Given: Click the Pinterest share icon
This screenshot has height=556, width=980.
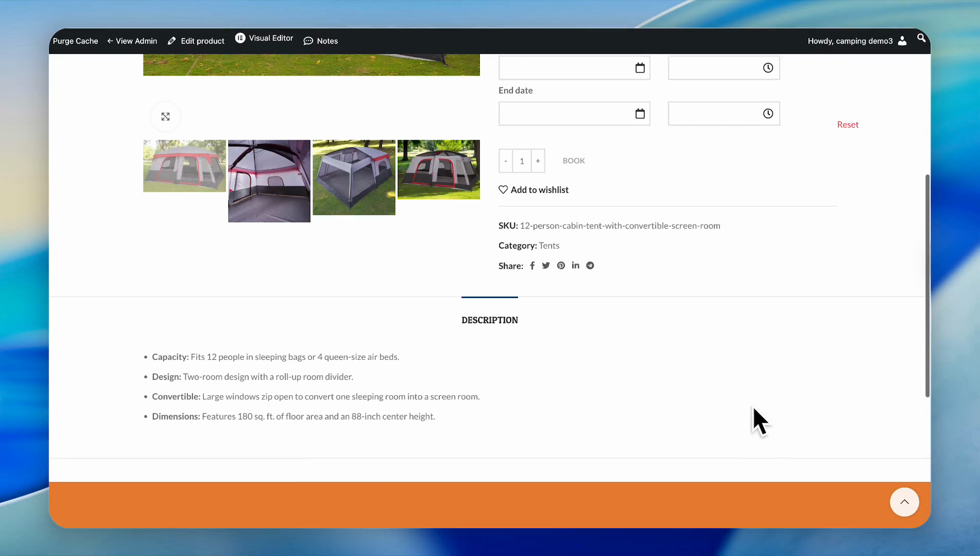Looking at the screenshot, I should click(561, 266).
